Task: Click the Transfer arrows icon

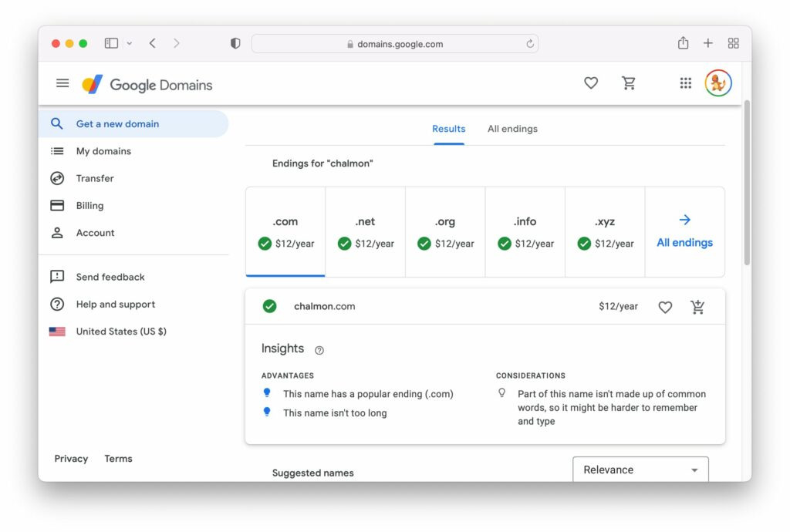Action: point(57,178)
